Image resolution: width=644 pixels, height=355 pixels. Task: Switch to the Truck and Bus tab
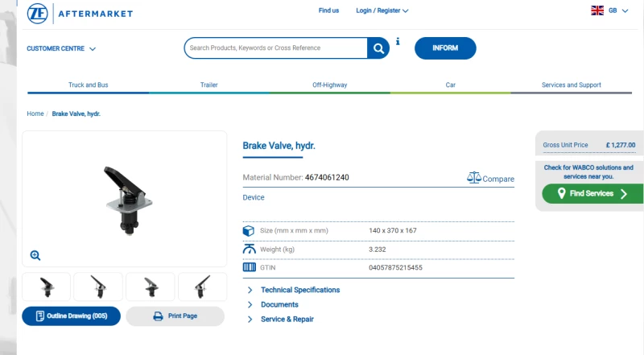[89, 85]
